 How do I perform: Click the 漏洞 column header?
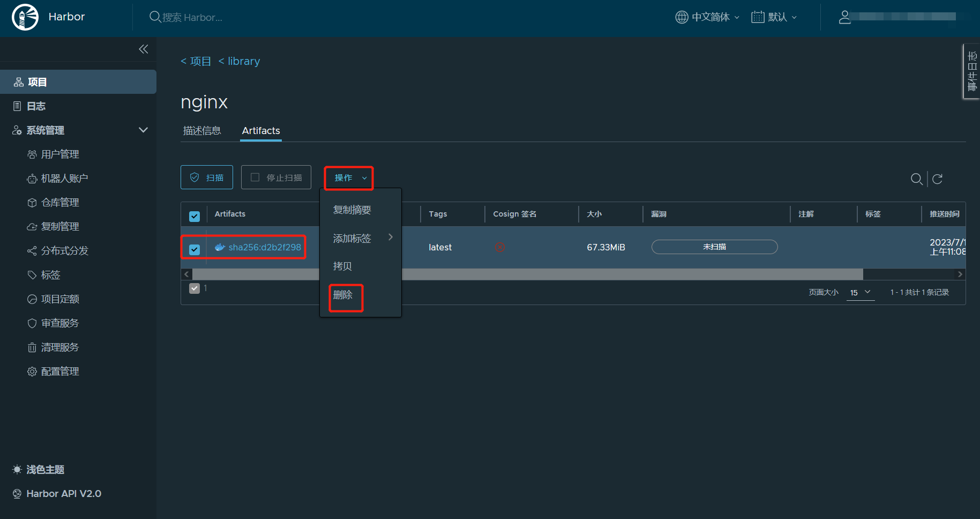pyautogui.click(x=659, y=214)
